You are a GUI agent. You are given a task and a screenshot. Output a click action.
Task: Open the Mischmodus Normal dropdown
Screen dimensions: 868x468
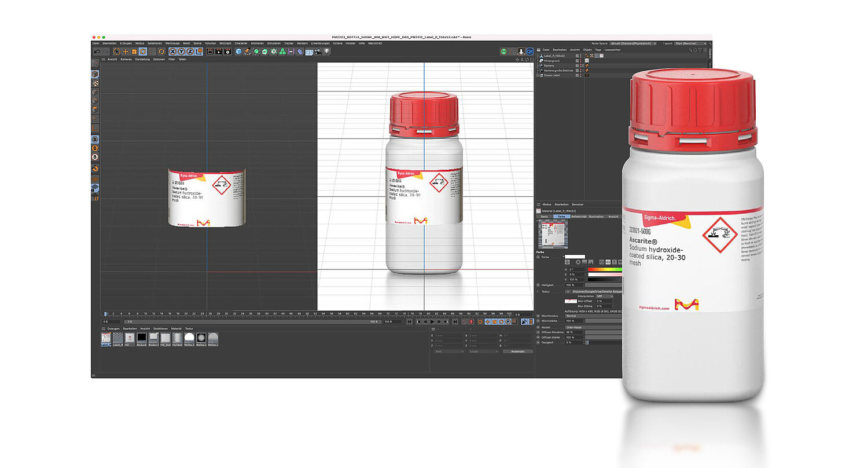(594, 316)
